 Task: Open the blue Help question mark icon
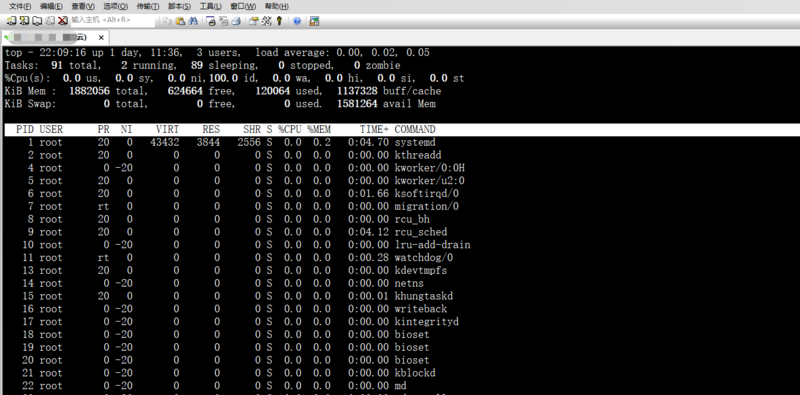point(297,21)
